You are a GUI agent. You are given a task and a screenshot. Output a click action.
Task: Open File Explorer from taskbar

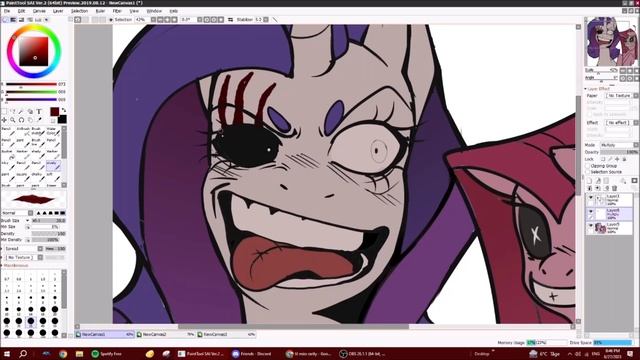coord(79,354)
